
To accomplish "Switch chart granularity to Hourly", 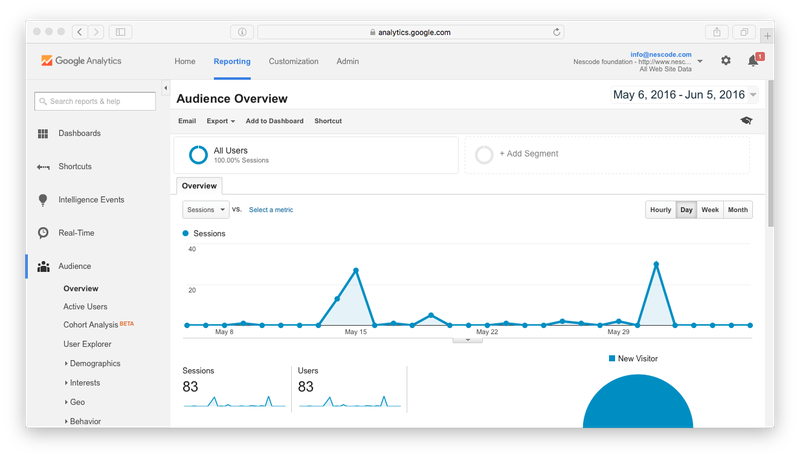I will click(660, 210).
